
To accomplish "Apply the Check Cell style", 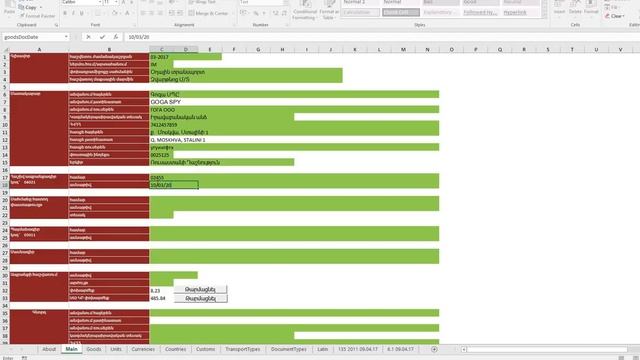I will click(x=401, y=13).
